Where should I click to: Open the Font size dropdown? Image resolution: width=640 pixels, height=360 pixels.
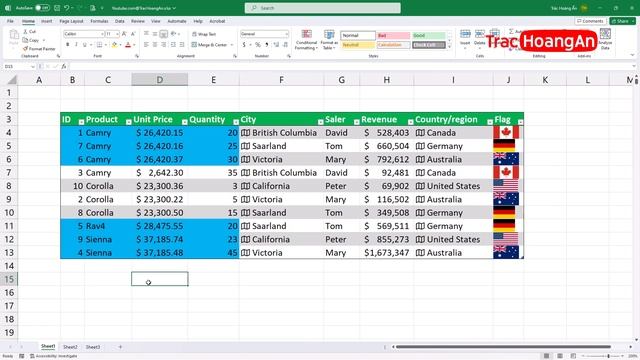click(x=118, y=34)
